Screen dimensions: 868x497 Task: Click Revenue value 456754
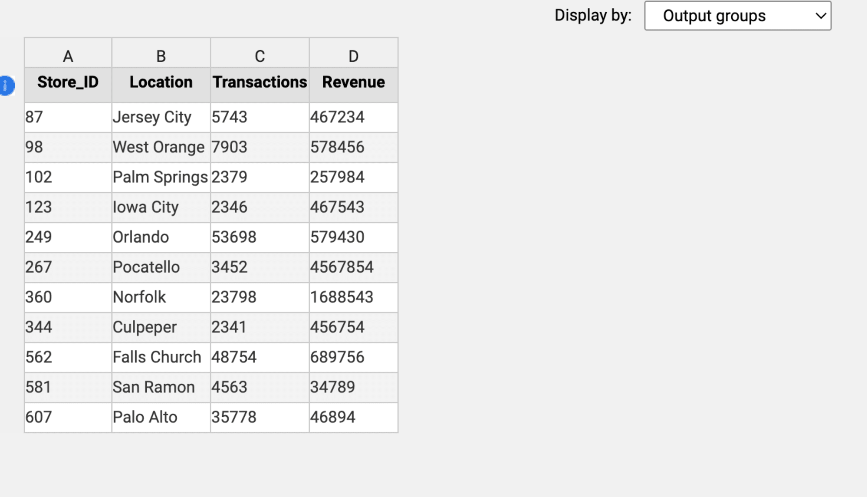click(354, 327)
